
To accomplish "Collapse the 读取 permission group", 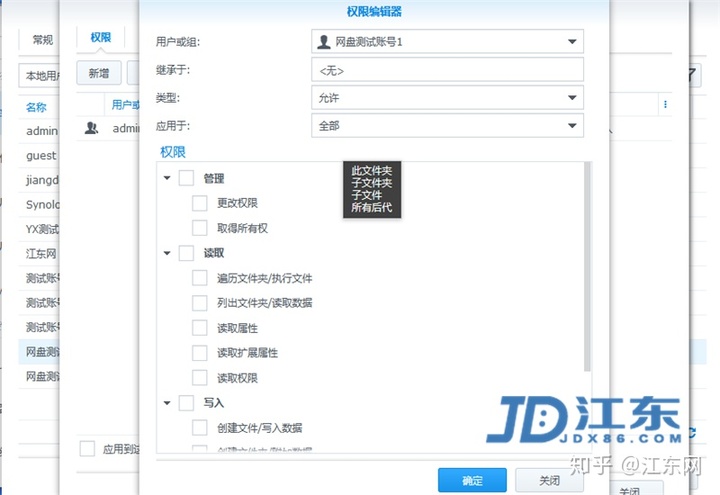I will coord(167,253).
